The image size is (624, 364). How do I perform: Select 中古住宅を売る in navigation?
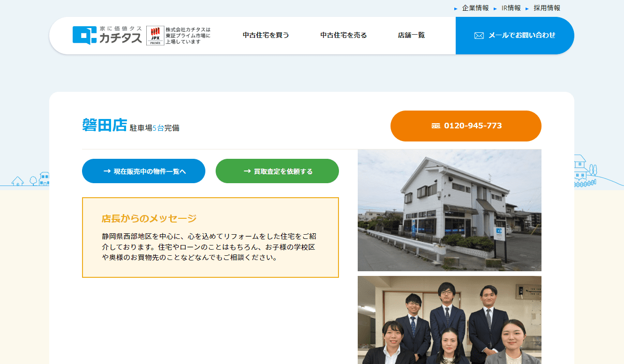point(344,35)
